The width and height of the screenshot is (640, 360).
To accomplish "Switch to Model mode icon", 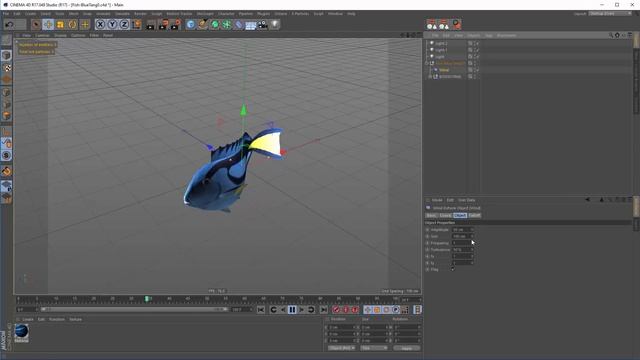I will (7, 55).
